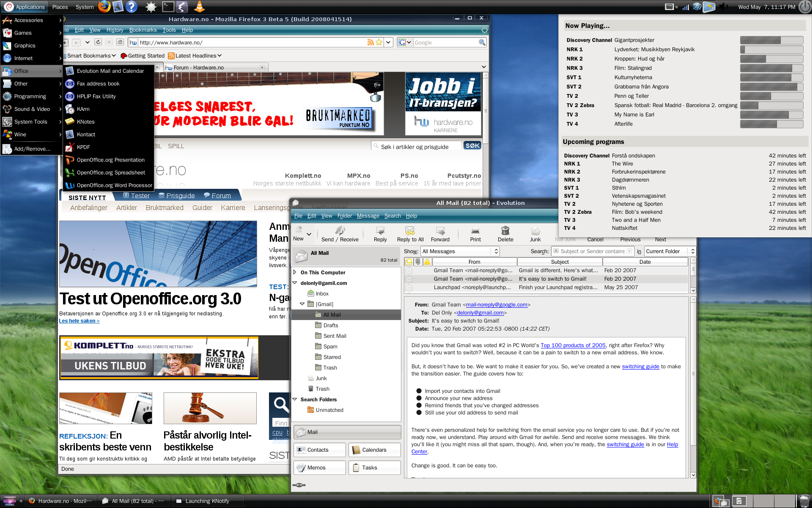
Task: Click the bookmark star in the URL bar
Action: [x=379, y=42]
